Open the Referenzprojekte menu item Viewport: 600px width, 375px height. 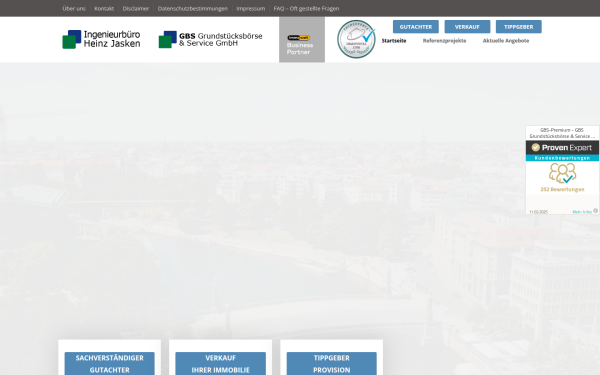pyautogui.click(x=444, y=41)
